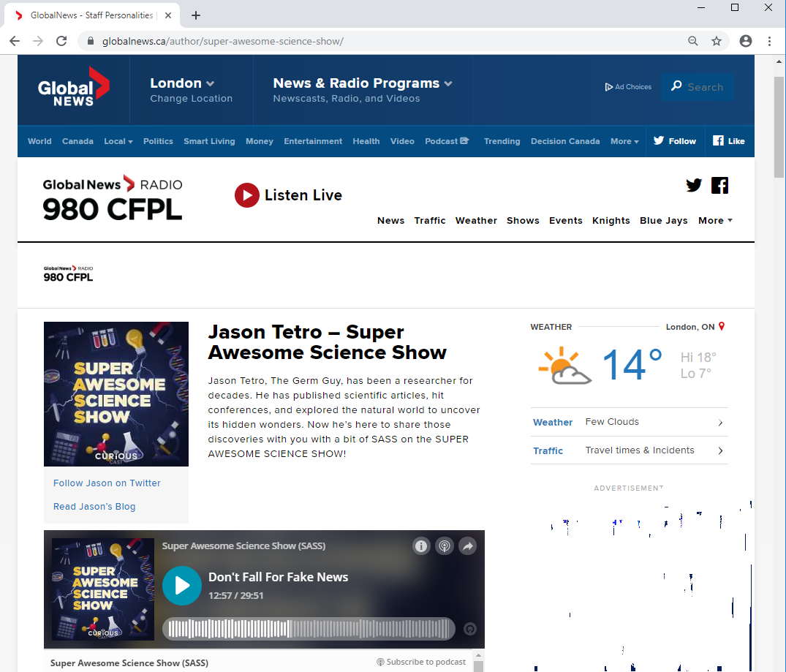Open the Events menu item
Image resolution: width=786 pixels, height=672 pixels.
(565, 221)
